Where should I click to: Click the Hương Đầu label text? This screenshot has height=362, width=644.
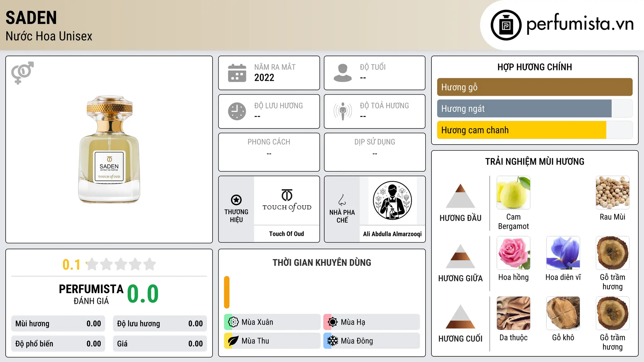point(460,218)
